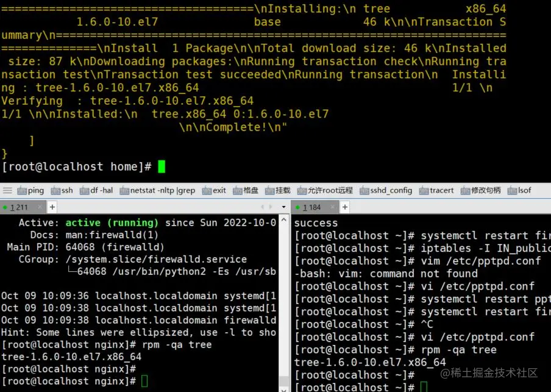Run the ssh quick command
551x392 pixels.
point(62,191)
